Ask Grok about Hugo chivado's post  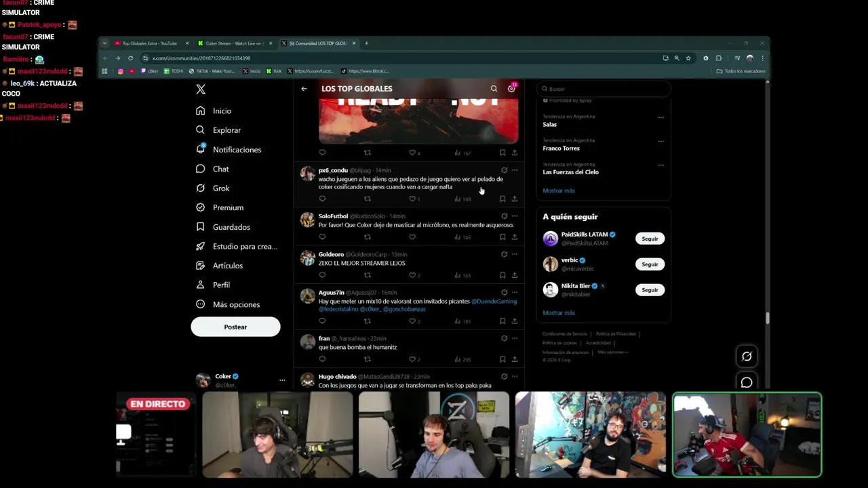(x=504, y=376)
